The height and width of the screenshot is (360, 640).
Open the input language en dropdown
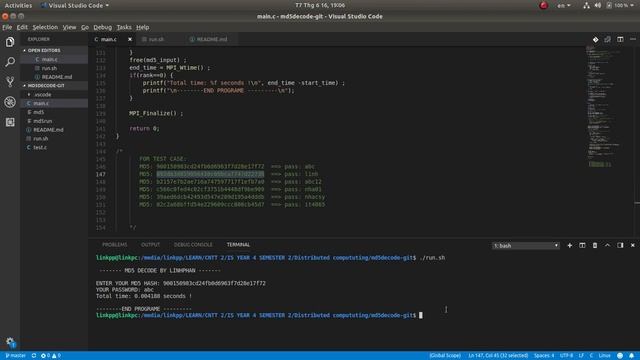pyautogui.click(x=564, y=5)
